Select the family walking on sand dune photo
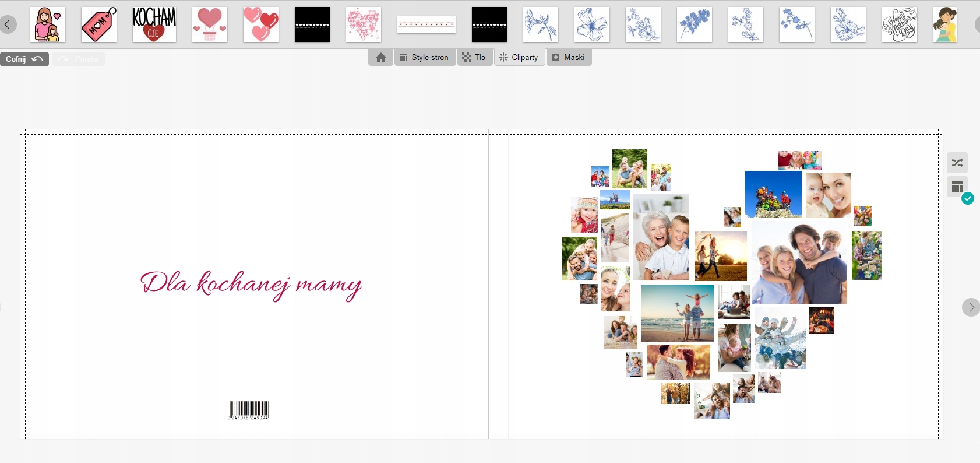The image size is (980, 463). (615, 237)
